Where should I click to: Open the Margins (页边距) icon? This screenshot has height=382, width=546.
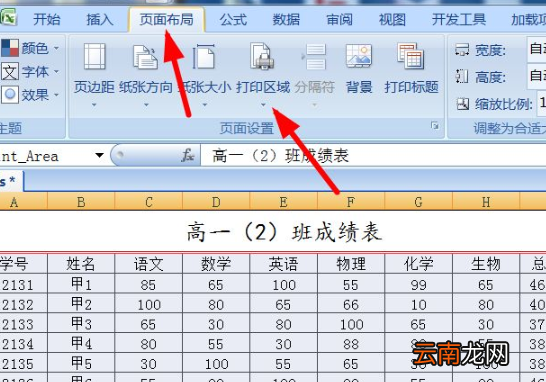(x=94, y=56)
